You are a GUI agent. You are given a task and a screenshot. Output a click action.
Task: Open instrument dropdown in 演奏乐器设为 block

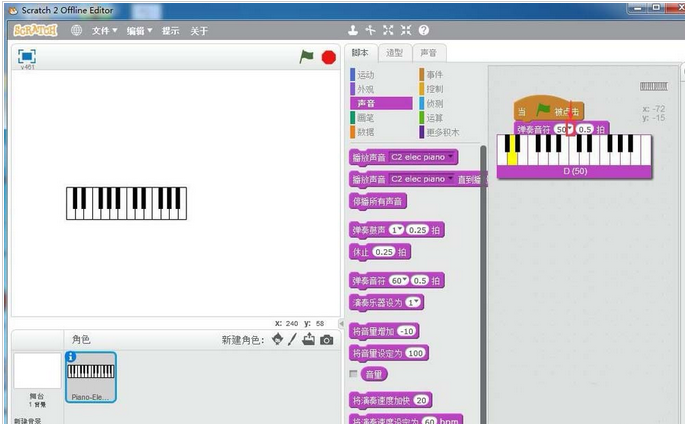(416, 302)
